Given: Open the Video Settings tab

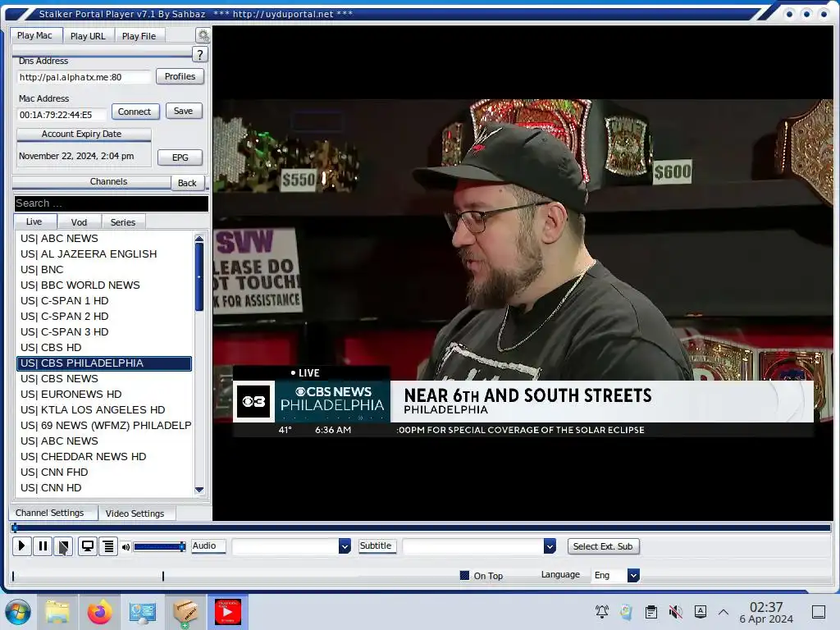Looking at the screenshot, I should pyautogui.click(x=135, y=514).
